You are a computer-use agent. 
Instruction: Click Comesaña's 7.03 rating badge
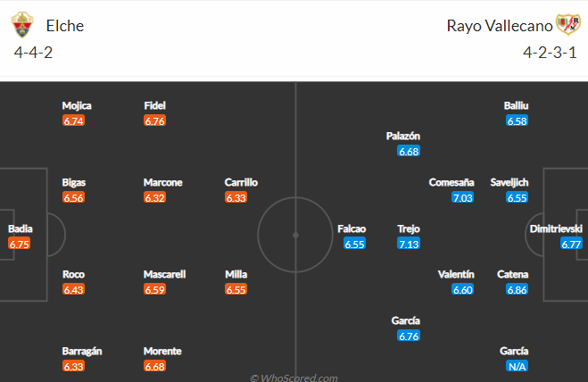point(463,197)
